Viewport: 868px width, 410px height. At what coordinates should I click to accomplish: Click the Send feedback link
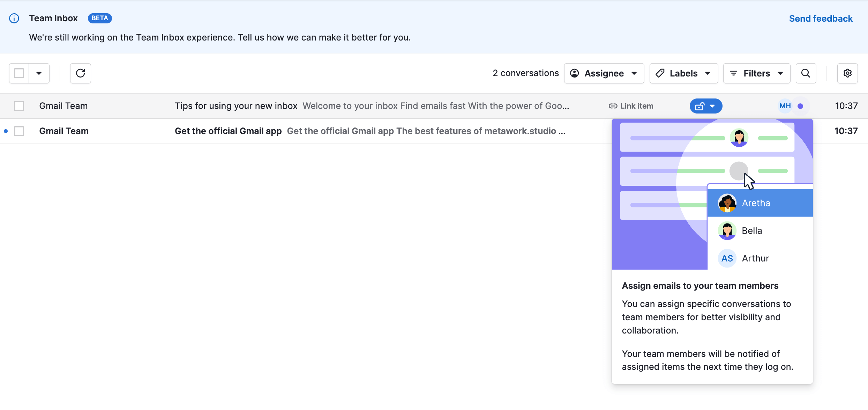coord(821,19)
